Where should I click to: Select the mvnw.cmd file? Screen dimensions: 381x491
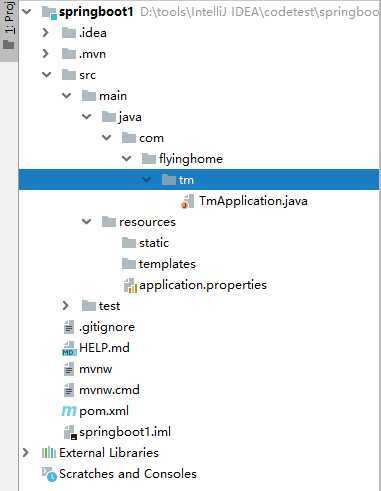pyautogui.click(x=102, y=390)
